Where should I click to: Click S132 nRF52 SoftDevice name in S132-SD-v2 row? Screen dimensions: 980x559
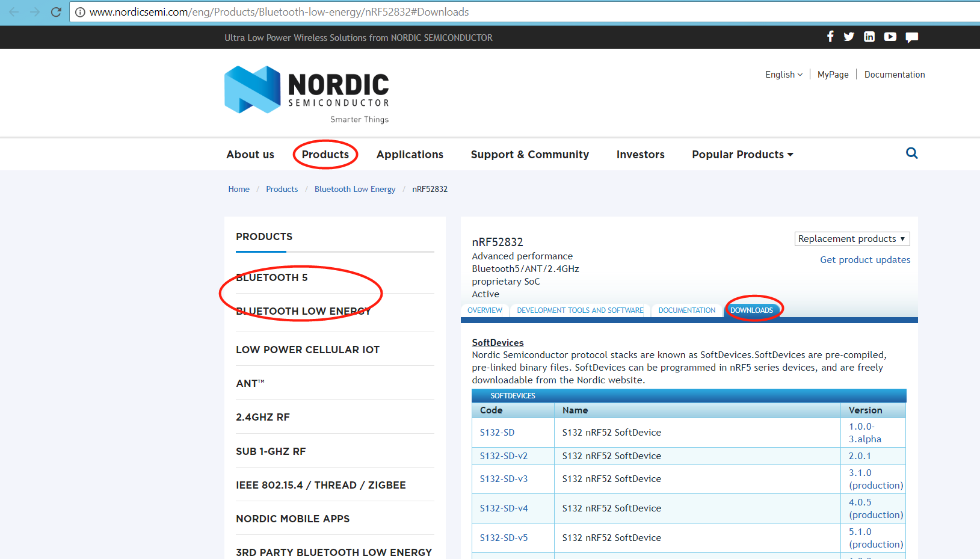612,456
